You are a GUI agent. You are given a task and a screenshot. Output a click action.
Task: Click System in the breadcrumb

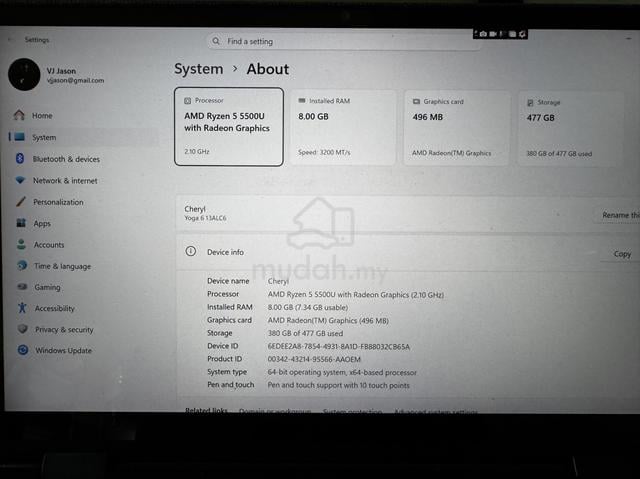pos(199,69)
